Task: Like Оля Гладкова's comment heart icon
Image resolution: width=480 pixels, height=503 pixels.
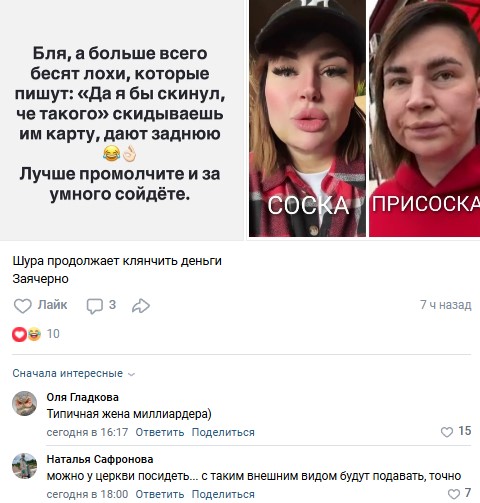Action: click(447, 432)
